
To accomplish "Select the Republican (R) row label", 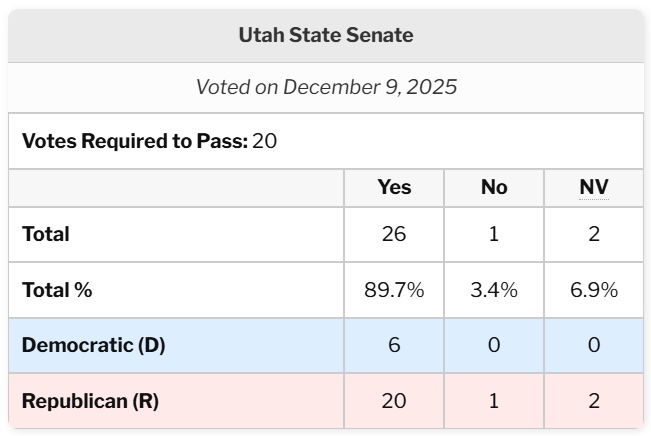I will 90,401.
